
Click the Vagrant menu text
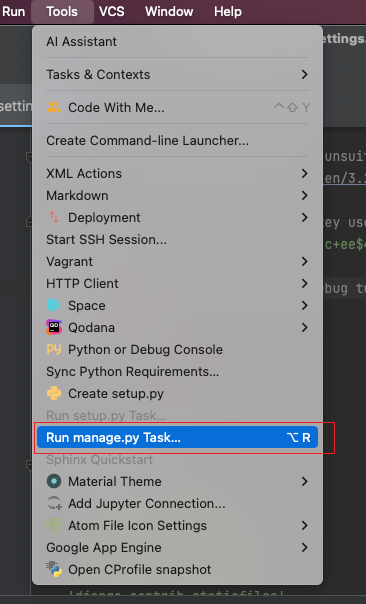69,262
